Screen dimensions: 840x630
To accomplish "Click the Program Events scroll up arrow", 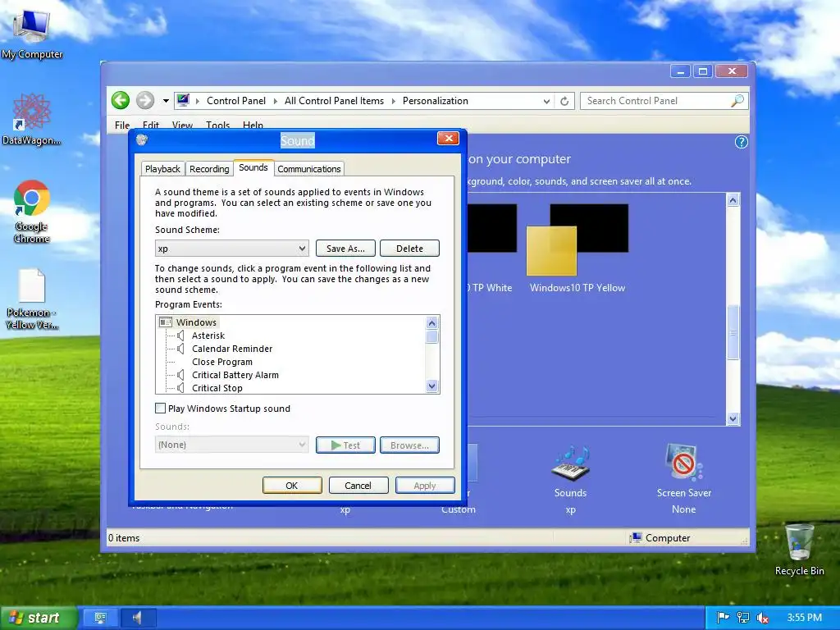I will pyautogui.click(x=432, y=322).
